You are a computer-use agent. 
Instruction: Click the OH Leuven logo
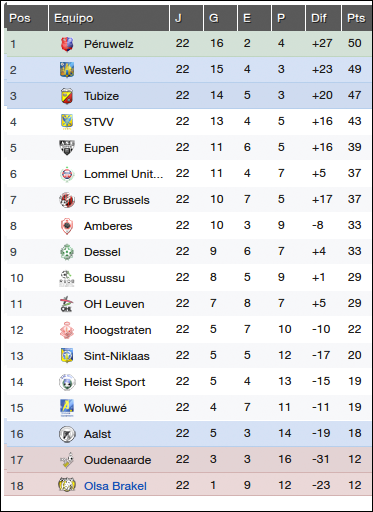point(67,304)
